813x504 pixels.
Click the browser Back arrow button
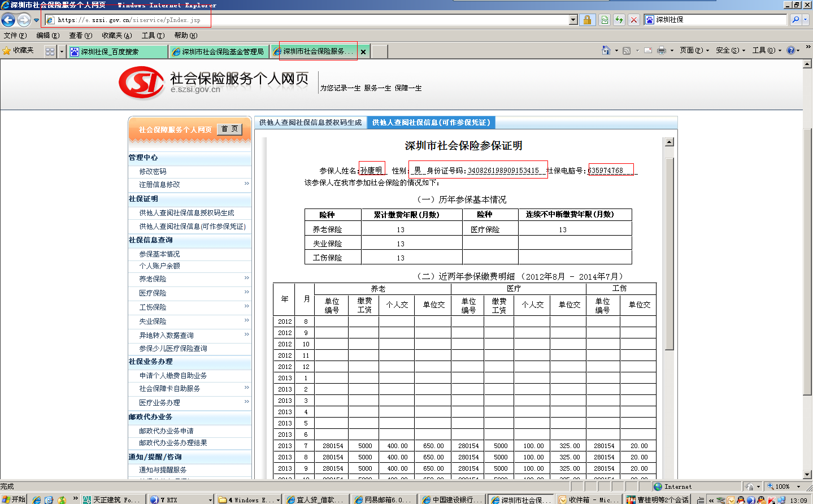(x=8, y=20)
